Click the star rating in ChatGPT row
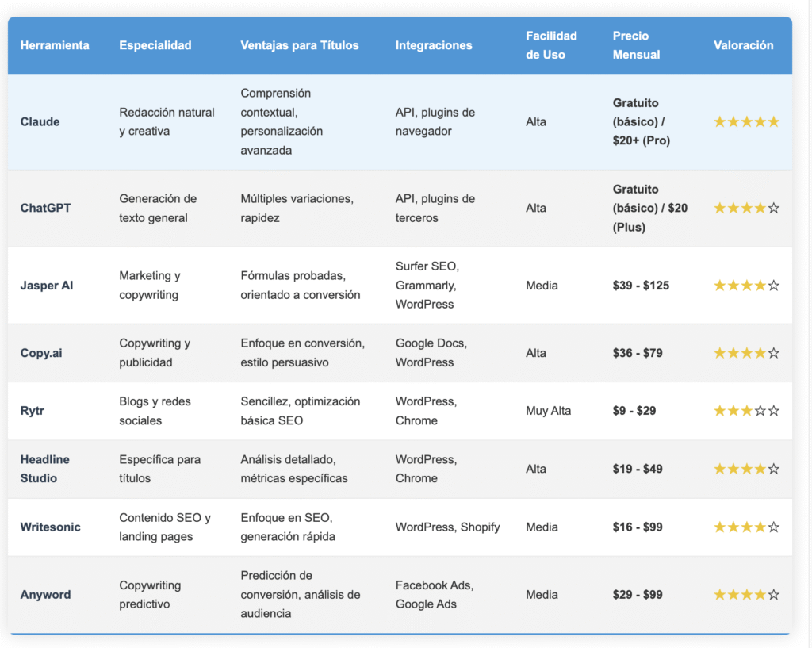Viewport: 812px width, 648px height. 746,209
